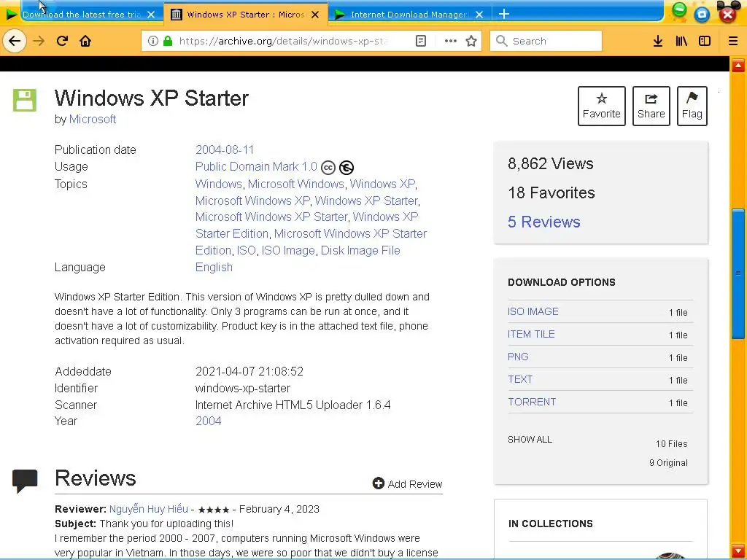Click the green round window button

pos(679,10)
